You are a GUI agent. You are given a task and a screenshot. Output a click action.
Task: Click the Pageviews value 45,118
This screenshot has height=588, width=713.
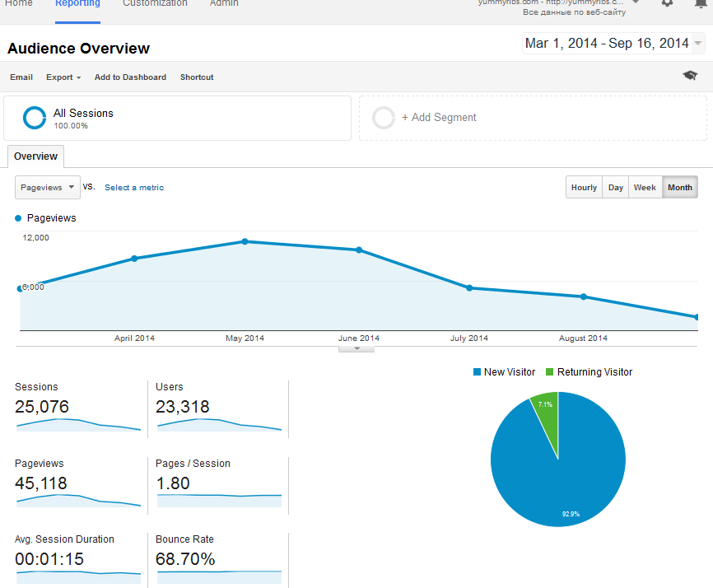click(41, 483)
